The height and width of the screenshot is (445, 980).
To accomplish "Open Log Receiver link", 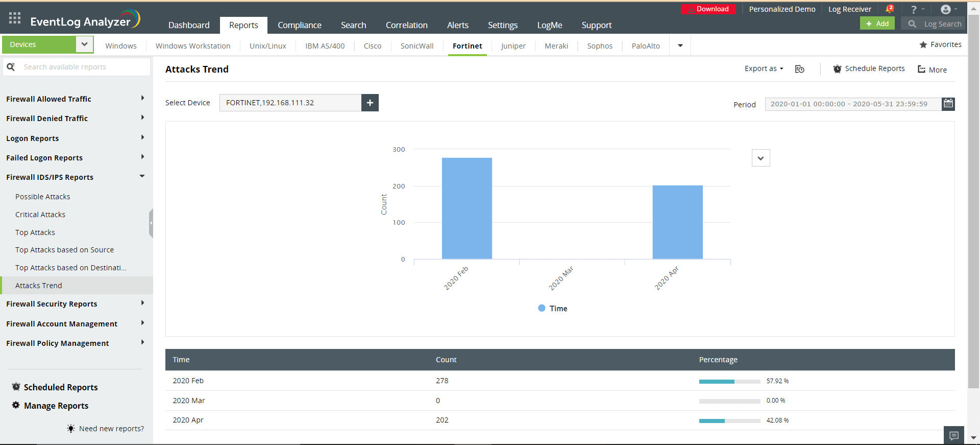I will coord(850,9).
